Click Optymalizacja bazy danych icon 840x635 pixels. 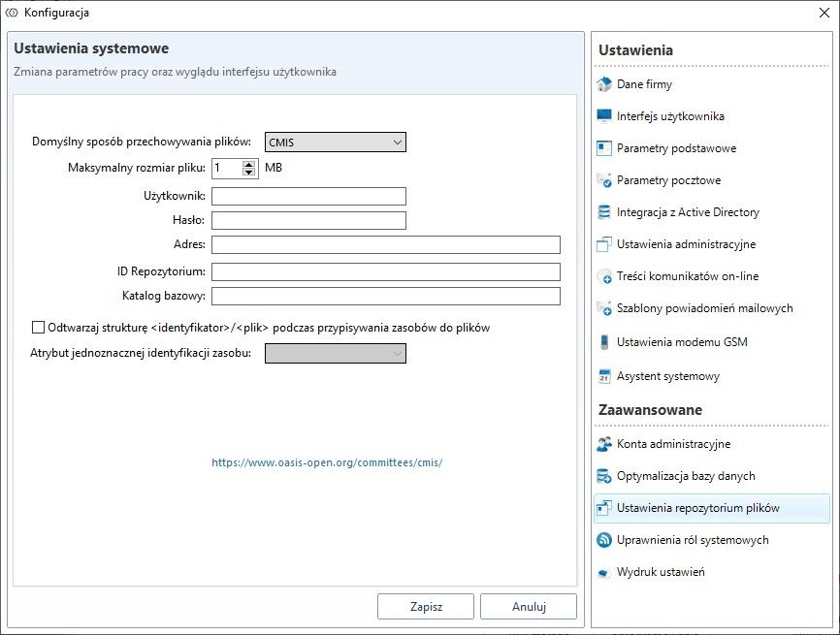coord(604,476)
